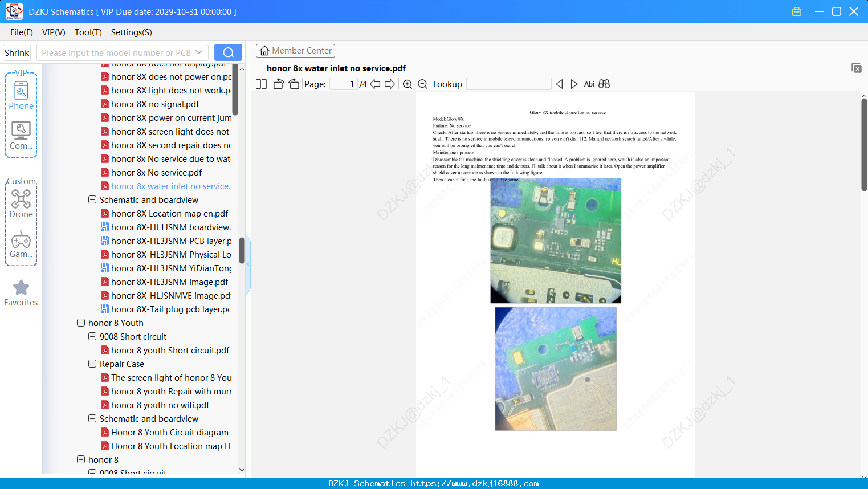The width and height of the screenshot is (868, 489).
Task: Switch to two-page layout view
Action: [x=262, y=84]
